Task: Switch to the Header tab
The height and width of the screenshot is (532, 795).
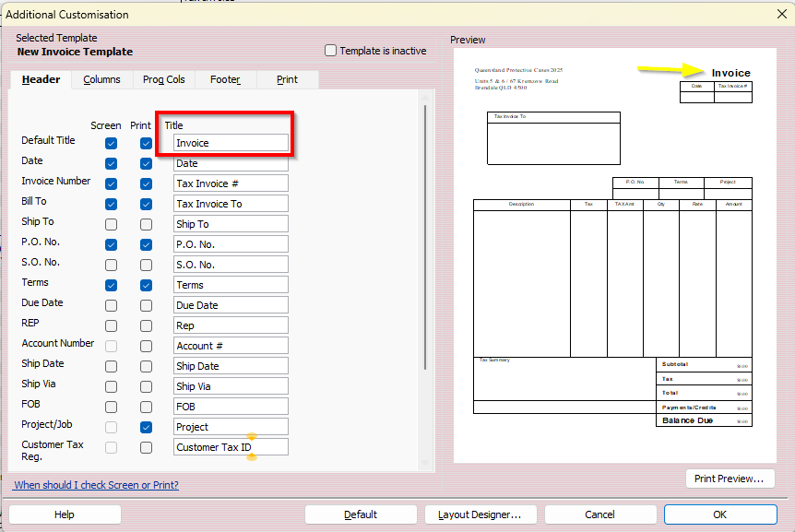Action: click(42, 79)
